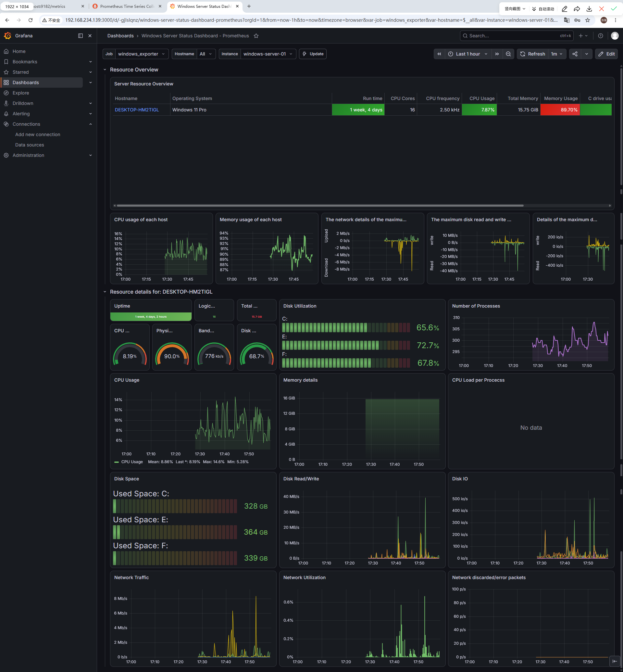Click the horizontal table scrollbar

[320, 206]
